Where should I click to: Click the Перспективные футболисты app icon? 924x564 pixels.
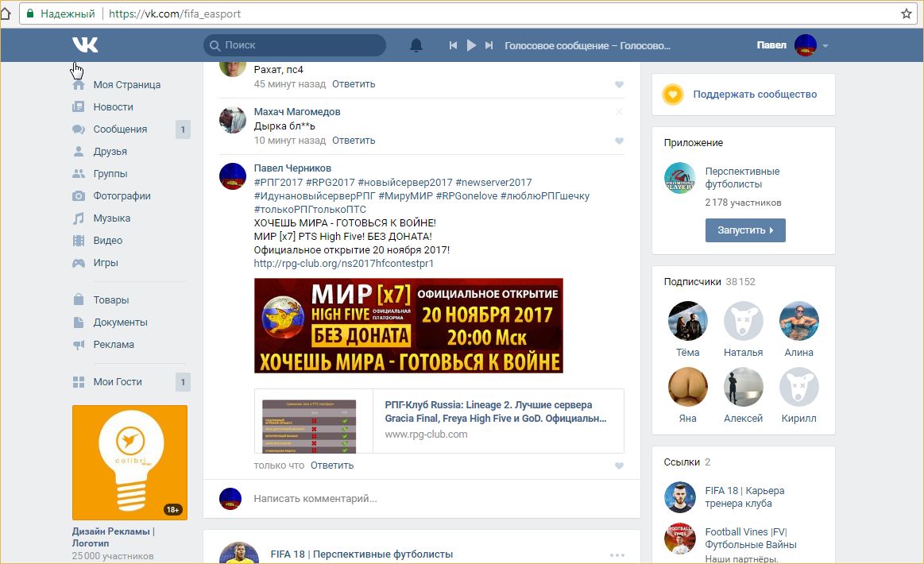pyautogui.click(x=680, y=178)
